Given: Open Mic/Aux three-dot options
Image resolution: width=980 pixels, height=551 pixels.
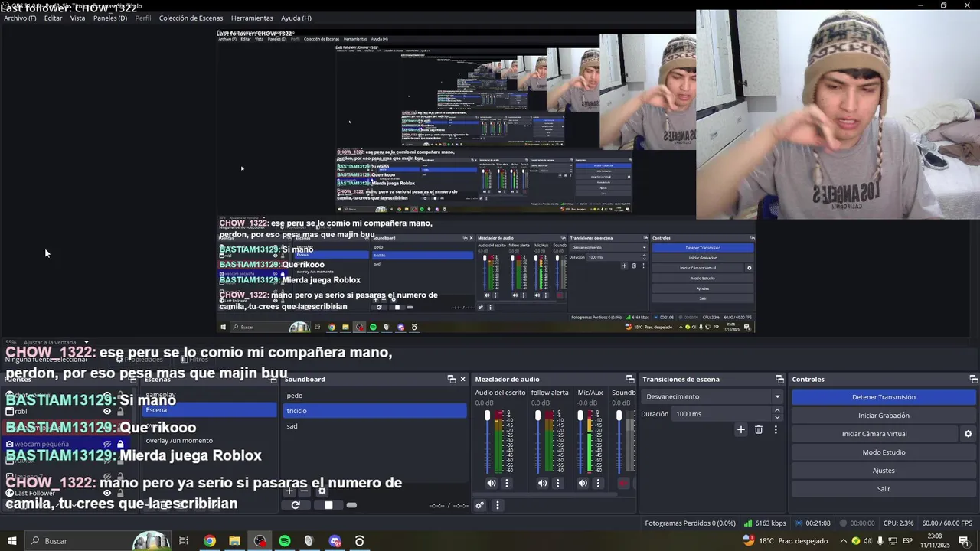Looking at the screenshot, I should (x=598, y=483).
